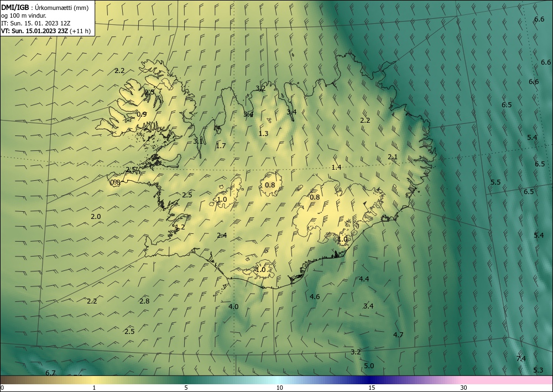This screenshot has height=392, width=553.
Task: Click the 2.1 precipitation value
Action: point(393,157)
